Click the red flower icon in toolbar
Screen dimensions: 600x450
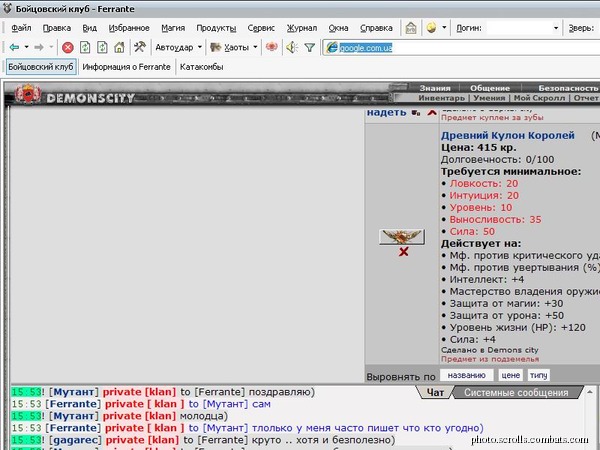[272, 47]
